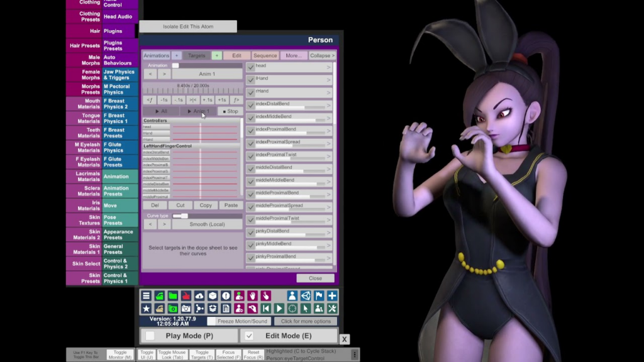Click the Paste keyframe button
Viewport: 644px width, 362px height.
[x=231, y=206]
